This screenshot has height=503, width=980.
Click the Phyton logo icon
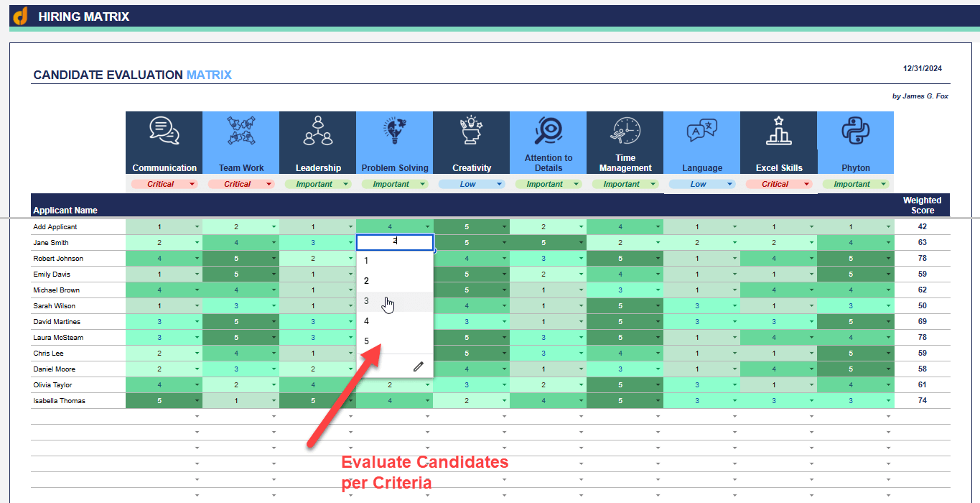click(856, 131)
